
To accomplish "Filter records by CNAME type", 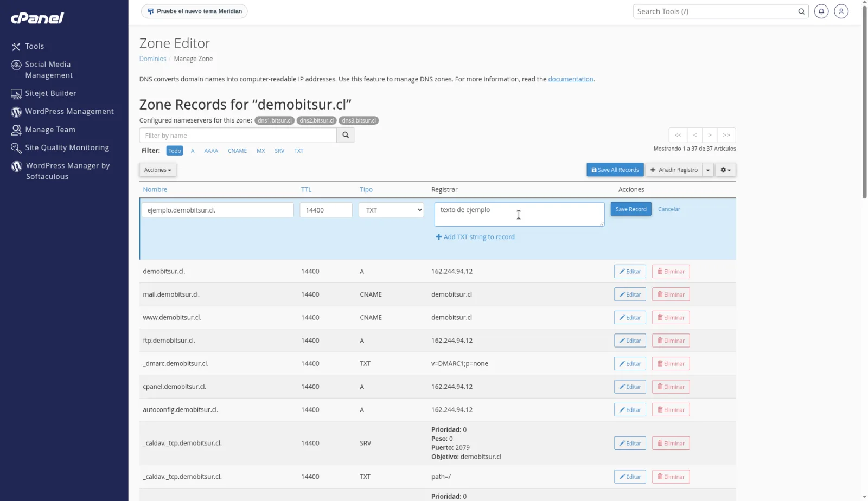I will (x=238, y=151).
